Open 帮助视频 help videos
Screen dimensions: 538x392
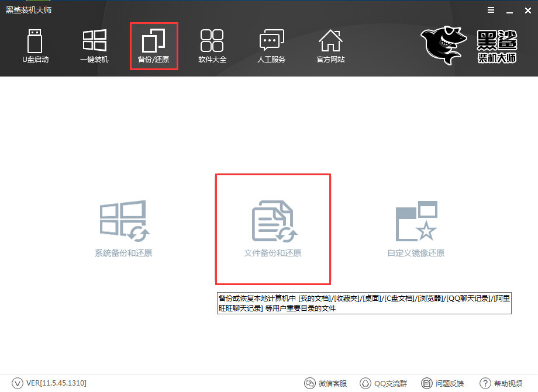501,383
